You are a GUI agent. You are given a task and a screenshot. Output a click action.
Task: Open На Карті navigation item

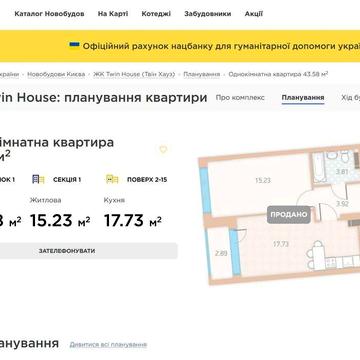[113, 14]
